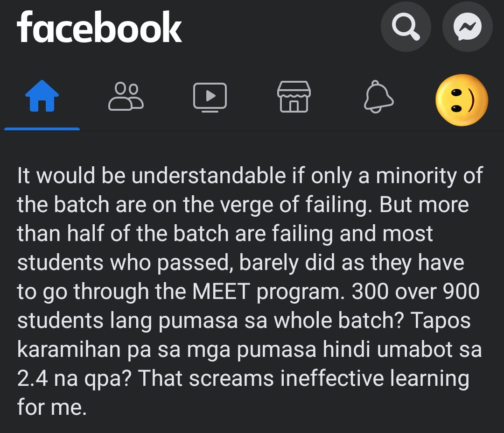Image resolution: width=504 pixels, height=433 pixels.
Task: Select the post text starting "It would be understandable"
Action: tap(250, 291)
